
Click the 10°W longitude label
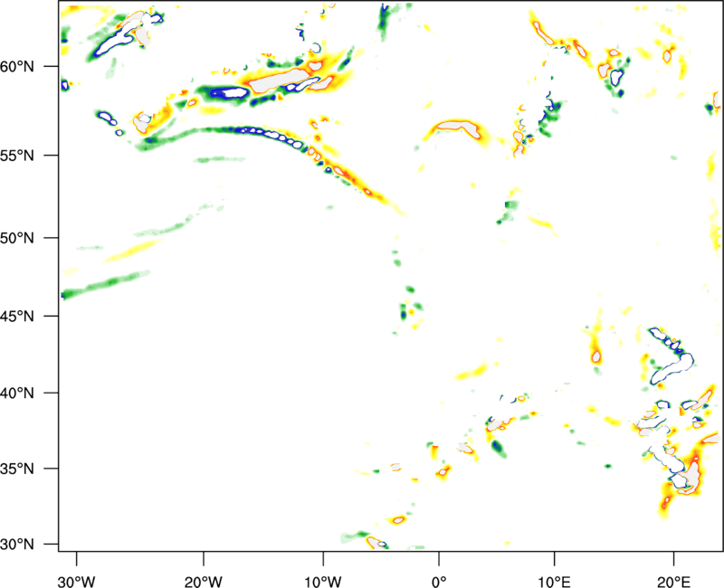tap(323, 582)
